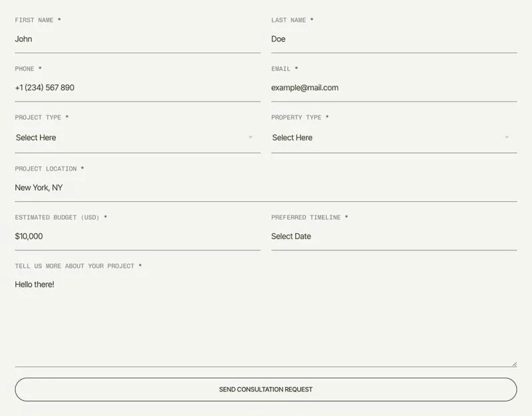Click the Send Consultation Request button
The image size is (532, 416).
266,389
